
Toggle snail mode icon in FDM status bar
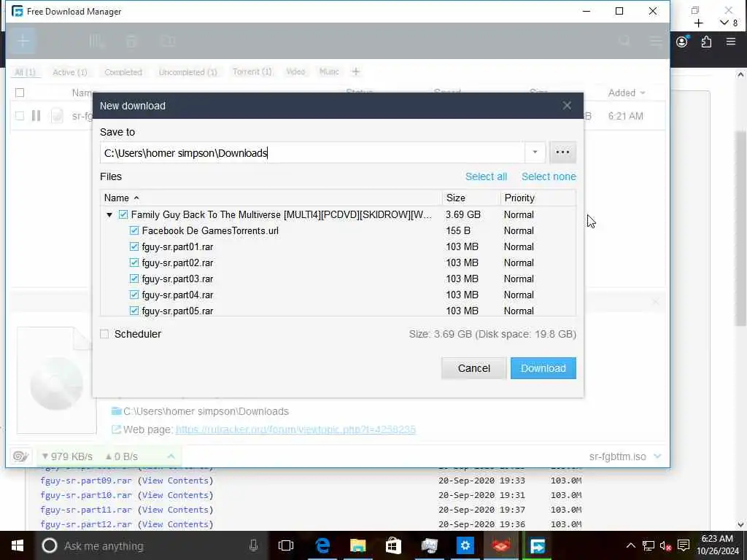(x=20, y=456)
